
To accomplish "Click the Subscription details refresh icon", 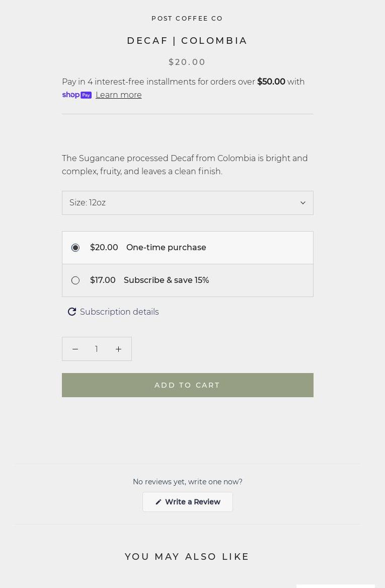I will click(72, 312).
